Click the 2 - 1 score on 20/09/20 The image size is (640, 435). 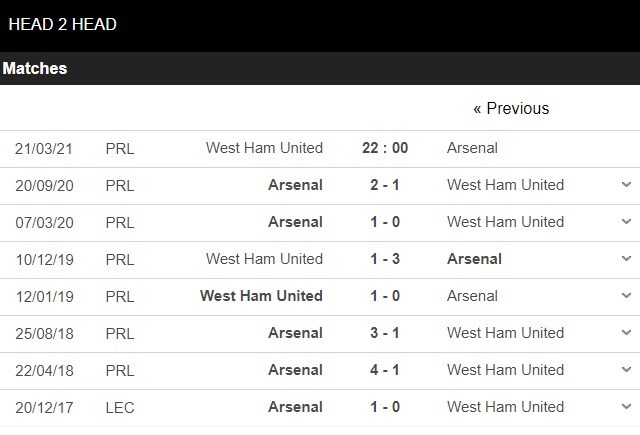pyautogui.click(x=385, y=185)
